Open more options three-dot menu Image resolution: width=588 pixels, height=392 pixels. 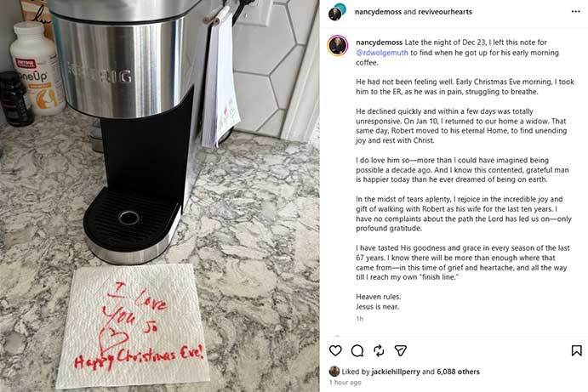tap(575, 12)
